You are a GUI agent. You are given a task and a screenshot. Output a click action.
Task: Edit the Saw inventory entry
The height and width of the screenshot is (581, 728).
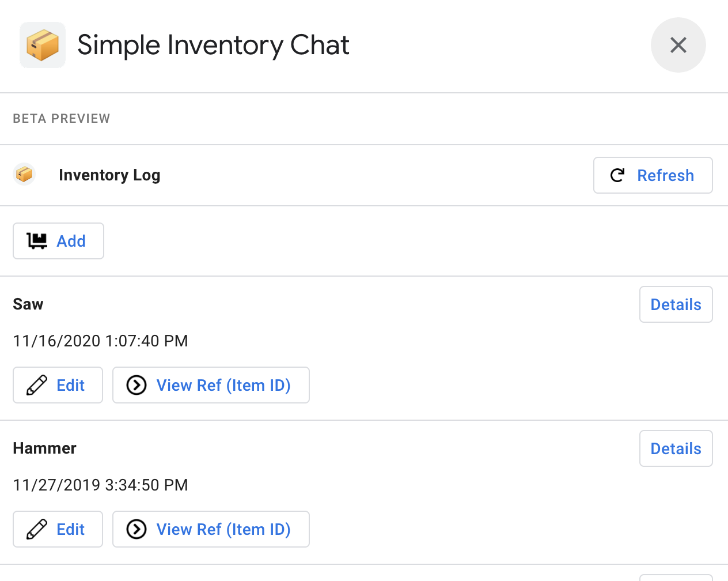[x=58, y=385]
